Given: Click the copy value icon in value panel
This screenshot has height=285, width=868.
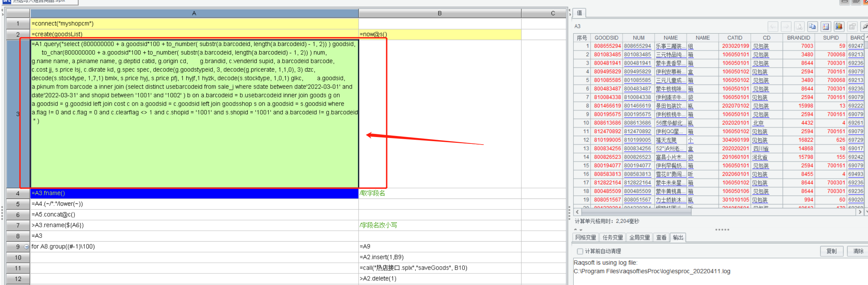Looking at the screenshot, I should click(x=812, y=26).
